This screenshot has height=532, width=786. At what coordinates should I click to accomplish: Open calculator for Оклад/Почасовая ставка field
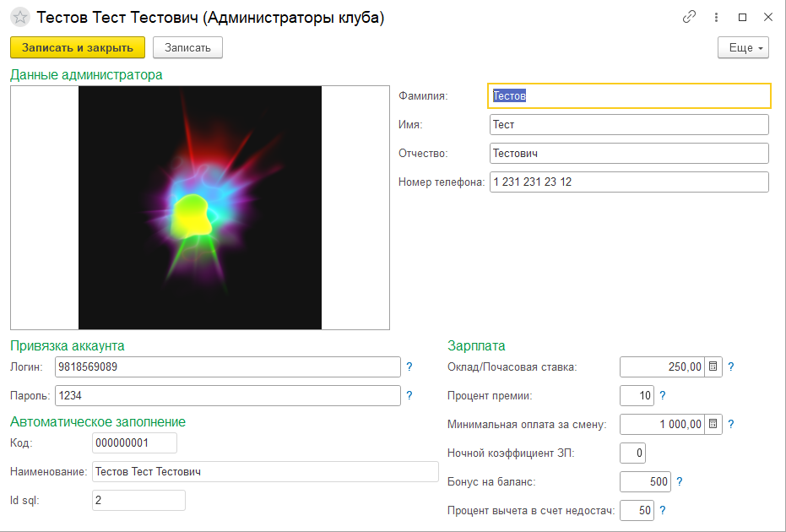pyautogui.click(x=713, y=366)
